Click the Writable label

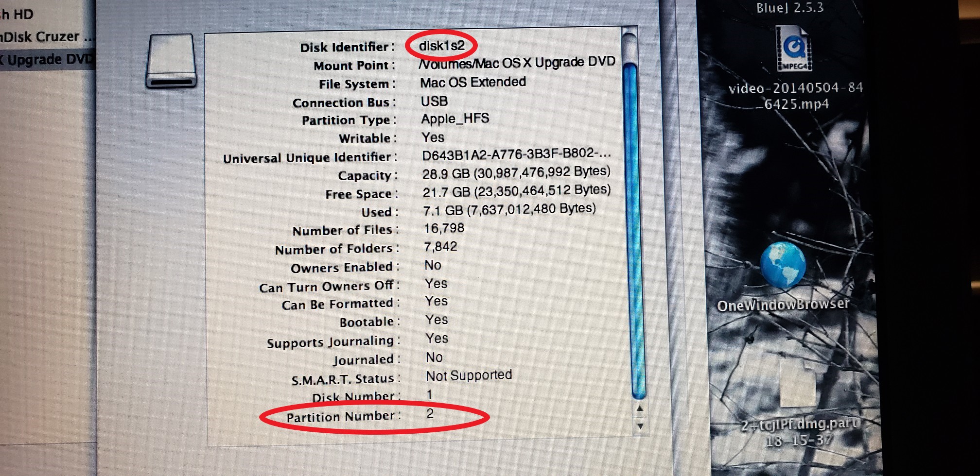368,138
